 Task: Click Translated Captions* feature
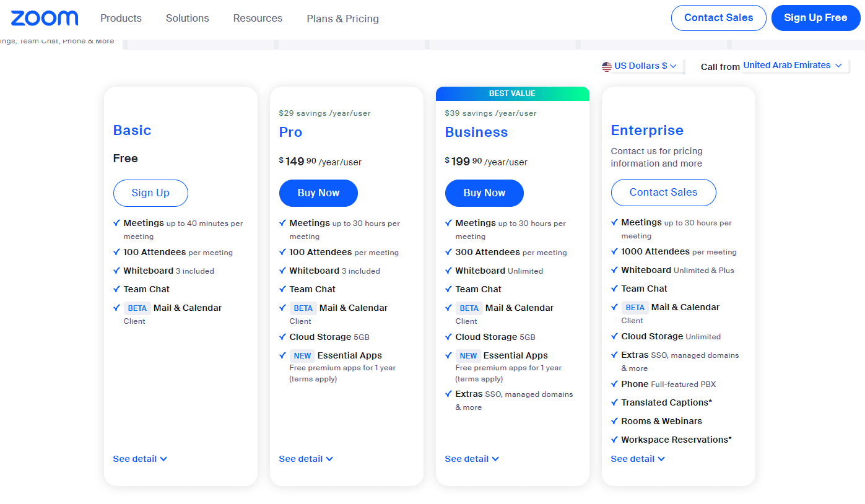click(x=666, y=403)
